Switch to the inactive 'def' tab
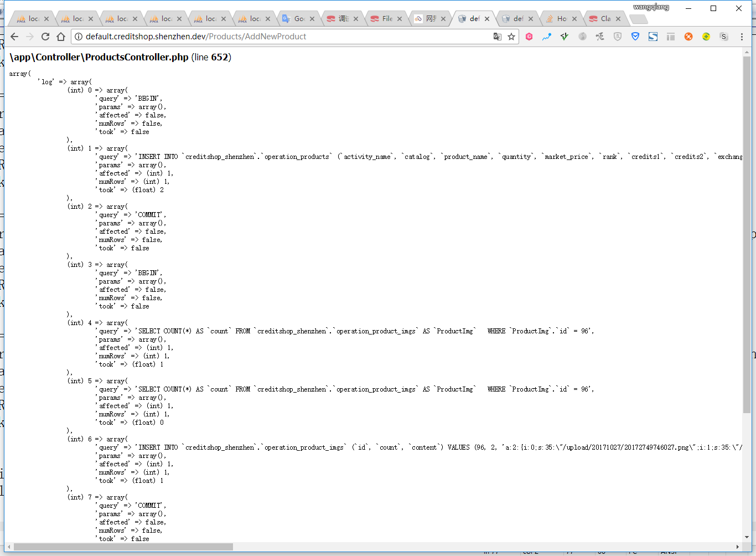The image size is (756, 556). [518, 19]
